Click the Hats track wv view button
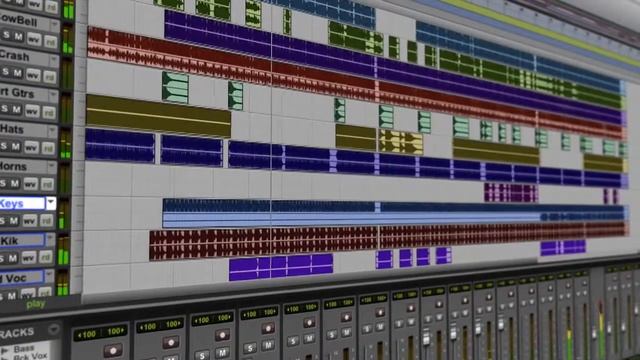This screenshot has height=360, width=640. point(32,147)
